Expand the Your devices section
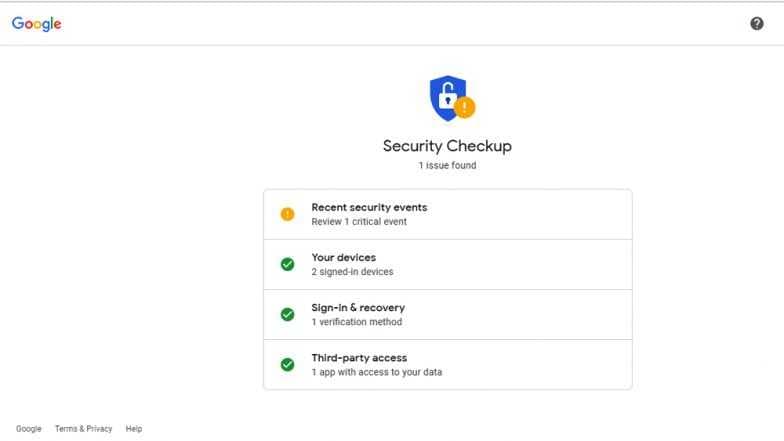 point(448,264)
